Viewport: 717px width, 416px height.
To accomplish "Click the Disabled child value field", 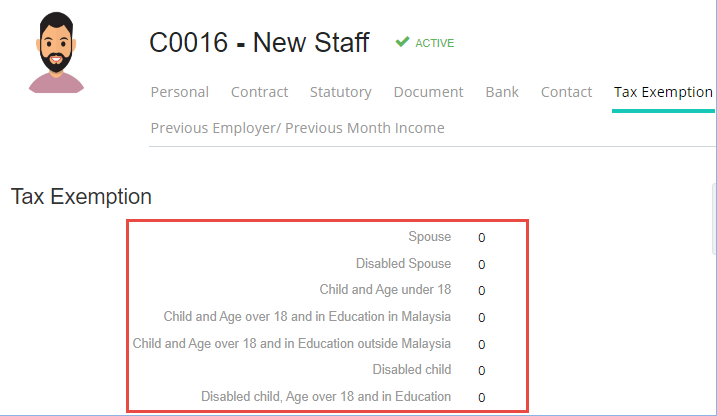I will click(x=482, y=371).
